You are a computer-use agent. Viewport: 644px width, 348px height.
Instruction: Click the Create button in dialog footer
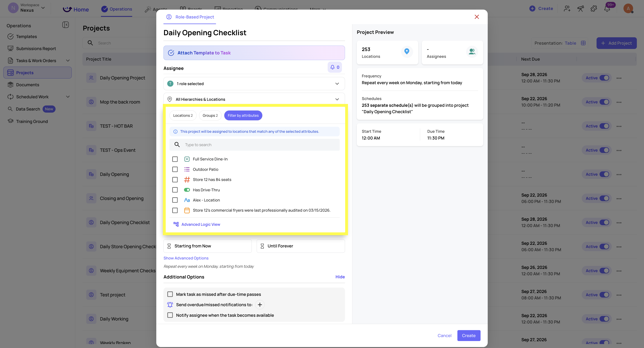(469, 336)
